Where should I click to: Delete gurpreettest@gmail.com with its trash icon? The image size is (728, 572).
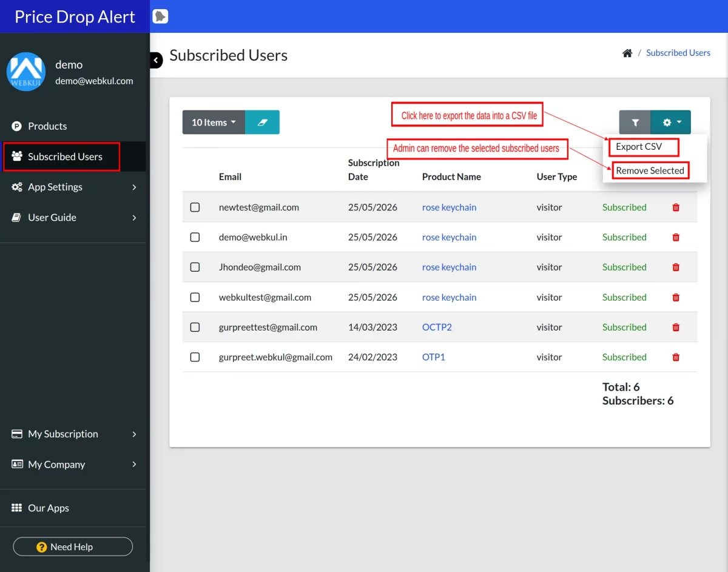click(x=676, y=328)
